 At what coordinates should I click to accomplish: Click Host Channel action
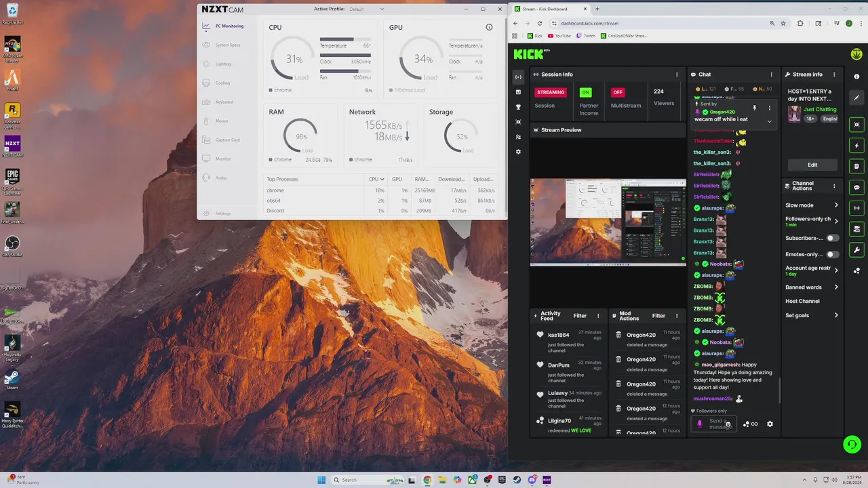[802, 301]
